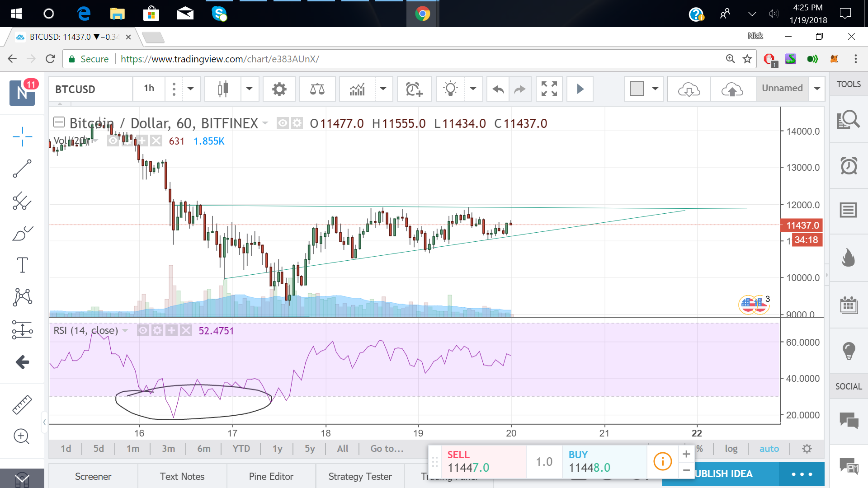
Task: Click the Unnamed layout name button
Action: coord(782,88)
